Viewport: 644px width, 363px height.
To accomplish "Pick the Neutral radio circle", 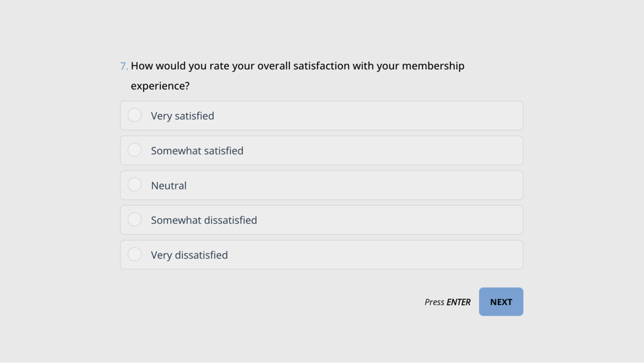I will (135, 185).
